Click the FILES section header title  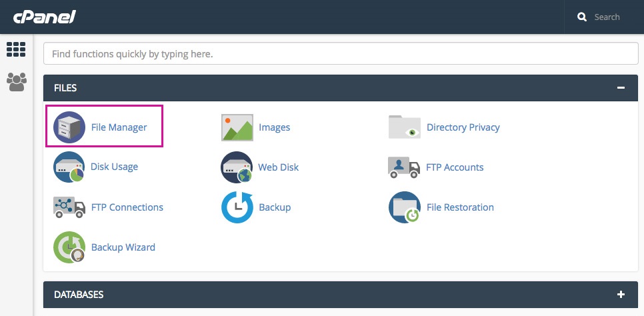click(65, 88)
